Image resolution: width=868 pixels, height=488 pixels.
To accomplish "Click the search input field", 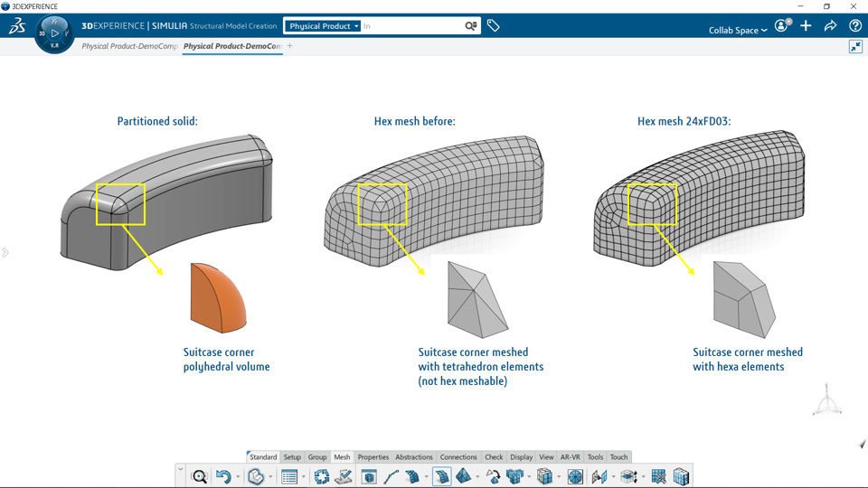I will click(x=412, y=26).
